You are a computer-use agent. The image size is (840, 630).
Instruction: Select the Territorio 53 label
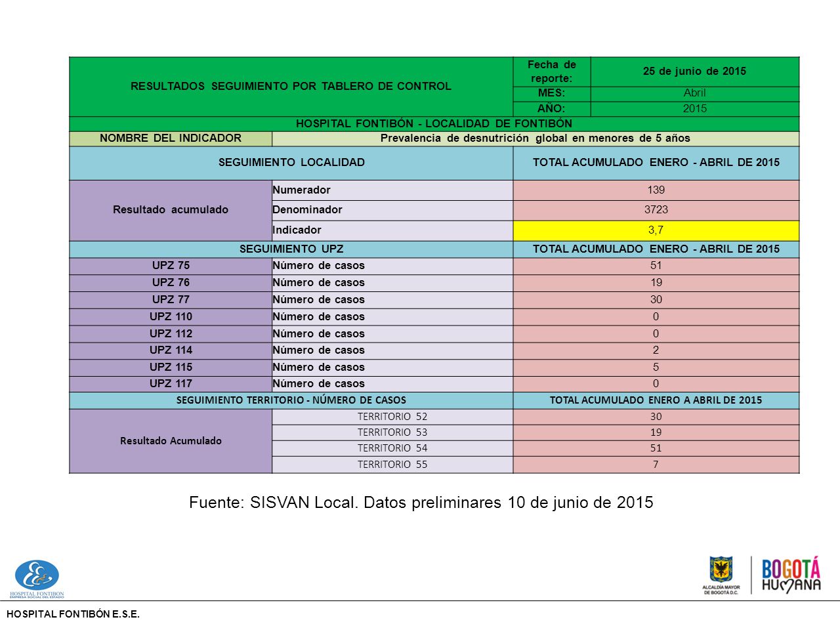tap(392, 432)
